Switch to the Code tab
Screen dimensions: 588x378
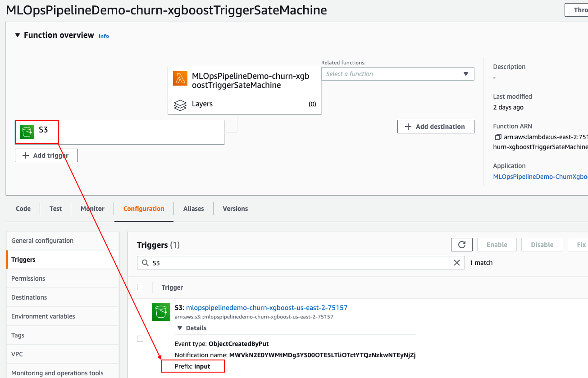click(x=23, y=209)
